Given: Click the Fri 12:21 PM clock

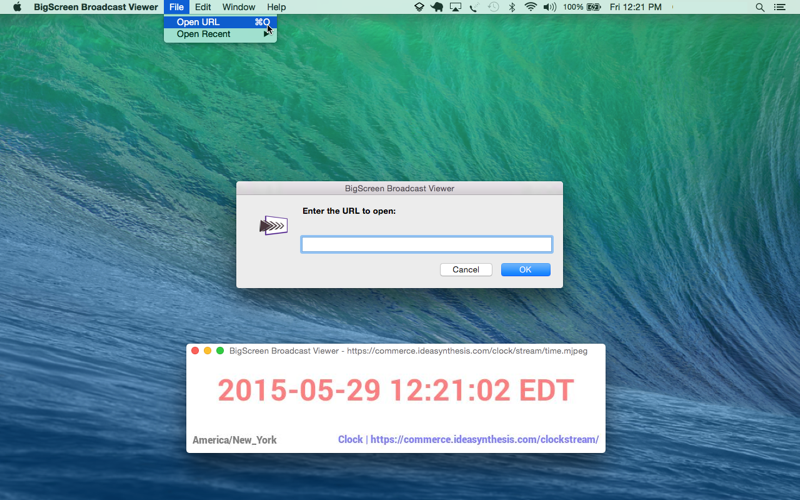Looking at the screenshot, I should (635, 7).
